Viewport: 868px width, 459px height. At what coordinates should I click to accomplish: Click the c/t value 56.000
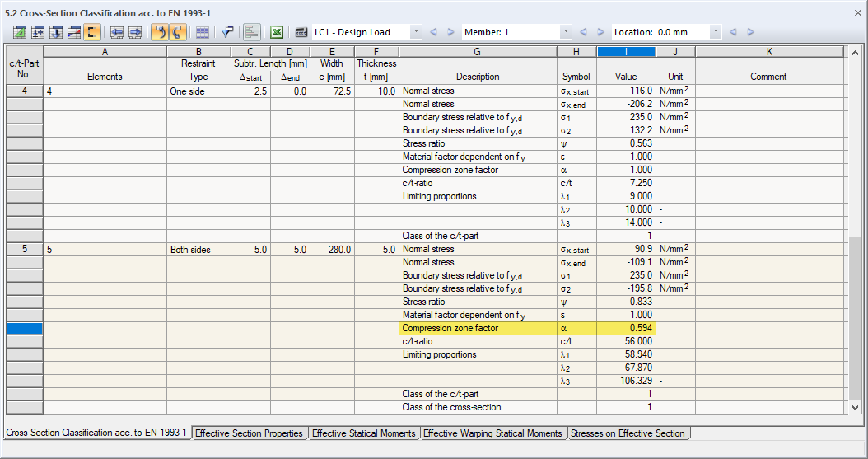626,342
